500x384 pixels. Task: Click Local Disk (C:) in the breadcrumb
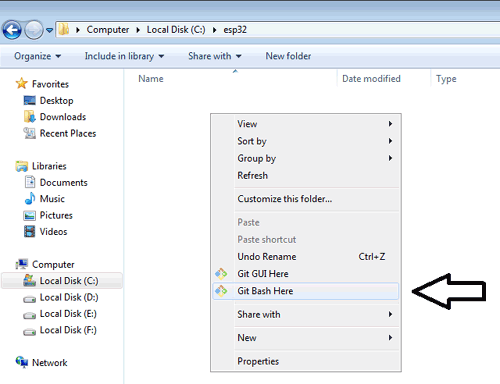click(x=176, y=30)
